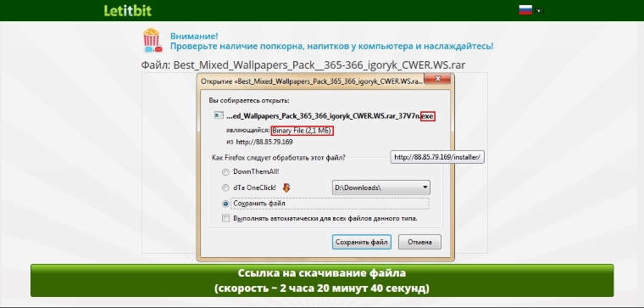Click the popcorn bucket icon
Image resolution: width=644 pixels, height=308 pixels.
(152, 40)
